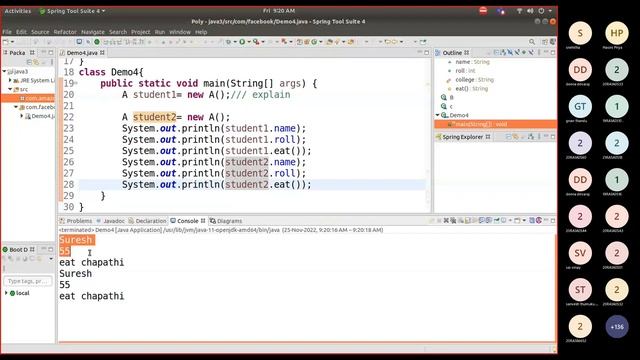Click Package Explorer collapse-all icon
The width and height of the screenshot is (640, 360).
[x=29, y=62]
